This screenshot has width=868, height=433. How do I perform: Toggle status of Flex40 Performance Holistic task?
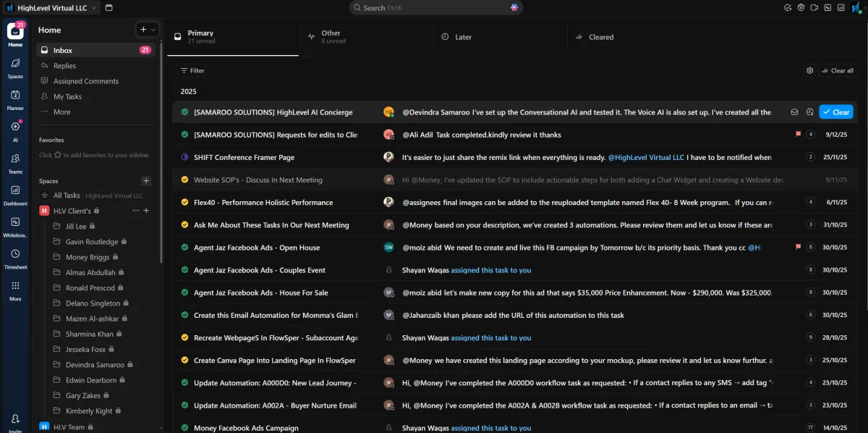pos(184,202)
